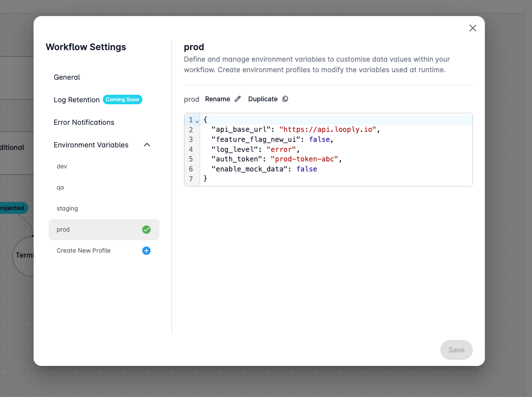Screen dimensions: 532x397
Task: Open the Log Retention section
Action: pos(77,100)
